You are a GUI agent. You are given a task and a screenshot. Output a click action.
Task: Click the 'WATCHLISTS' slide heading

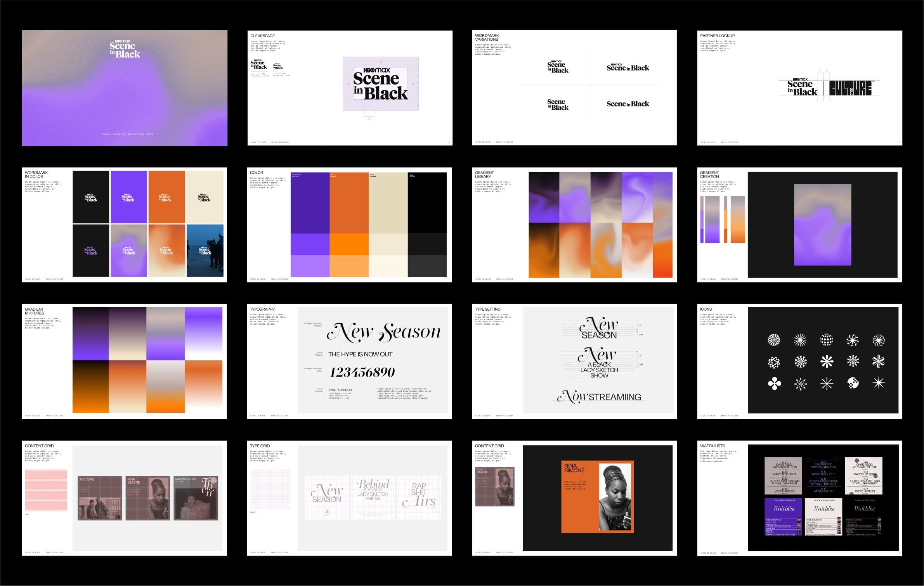pos(713,446)
